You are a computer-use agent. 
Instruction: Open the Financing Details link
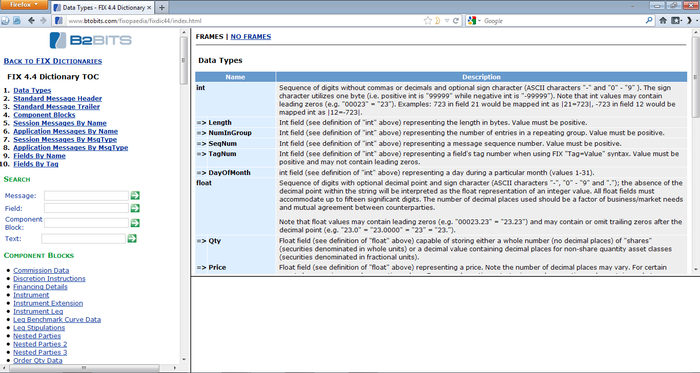point(40,287)
